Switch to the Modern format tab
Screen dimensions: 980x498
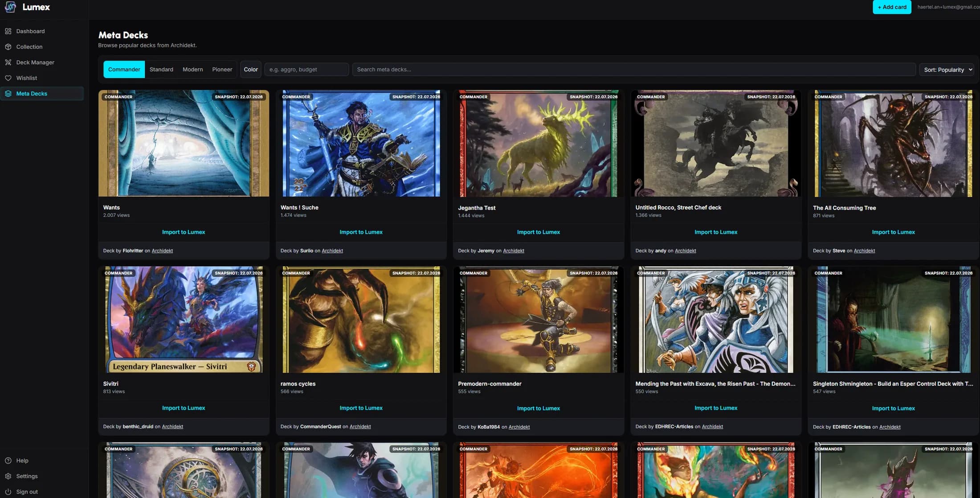[192, 70]
